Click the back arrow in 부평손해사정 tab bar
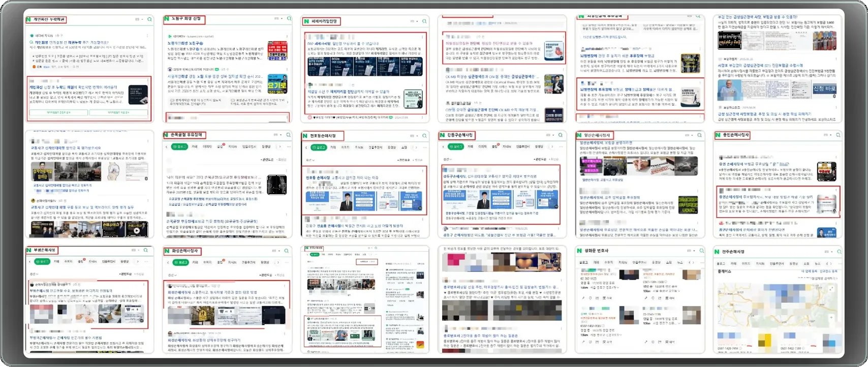Screen dimensions: 868x367 coord(30,261)
